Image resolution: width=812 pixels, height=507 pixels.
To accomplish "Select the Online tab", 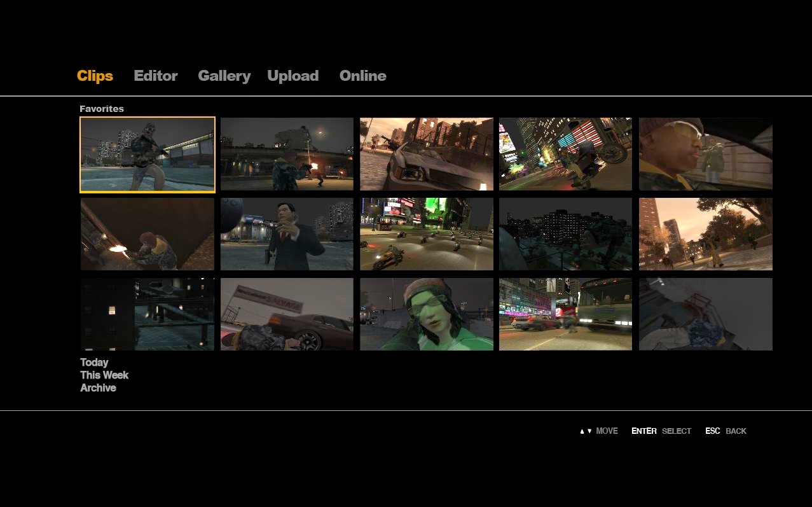I will click(x=362, y=76).
